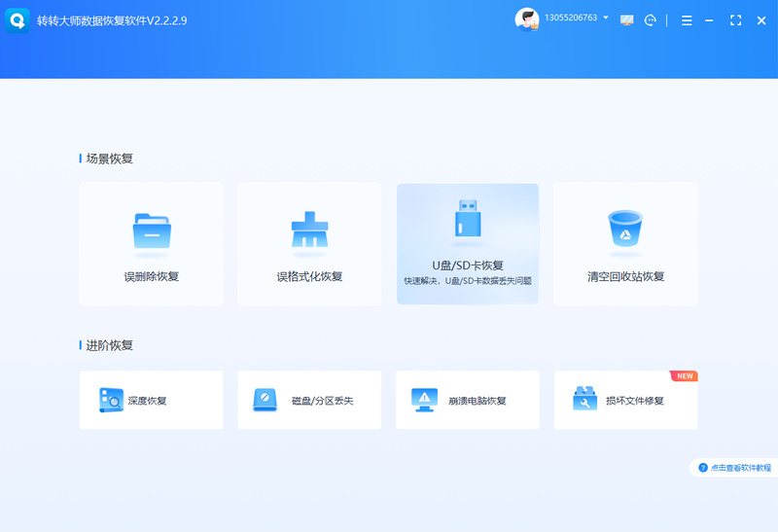The image size is (778, 532).
Task: Expand the account dropdown arrow
Action: 606,18
